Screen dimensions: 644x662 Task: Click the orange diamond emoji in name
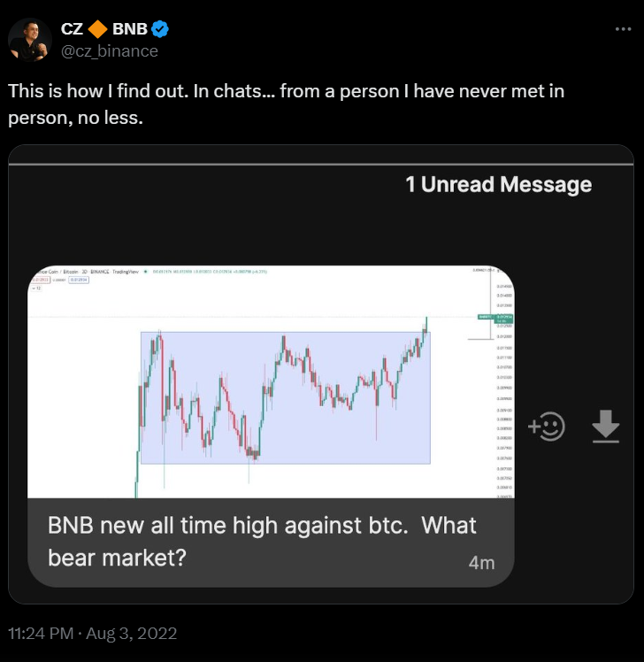coord(97,29)
